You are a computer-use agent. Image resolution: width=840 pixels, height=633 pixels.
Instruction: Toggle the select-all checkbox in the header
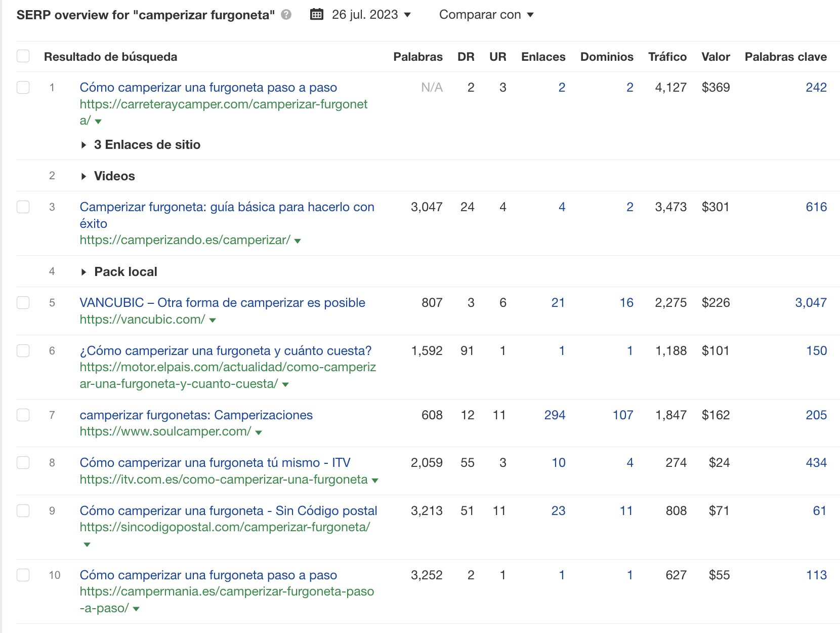[23, 56]
